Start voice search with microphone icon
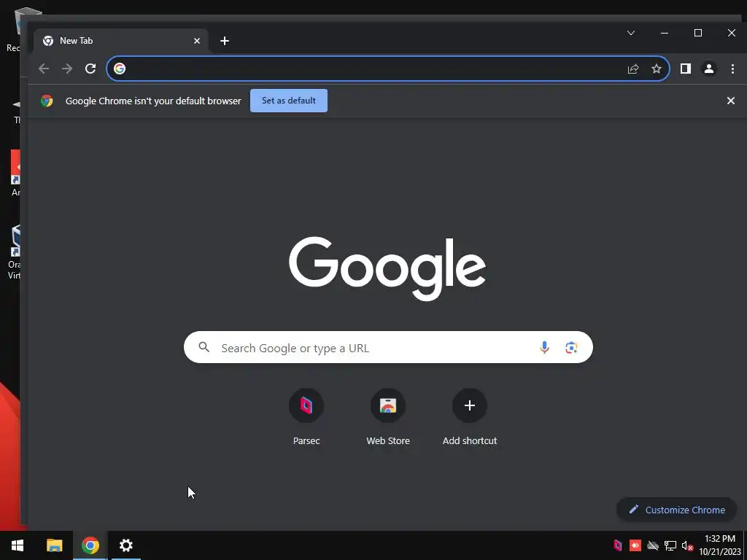 [544, 348]
